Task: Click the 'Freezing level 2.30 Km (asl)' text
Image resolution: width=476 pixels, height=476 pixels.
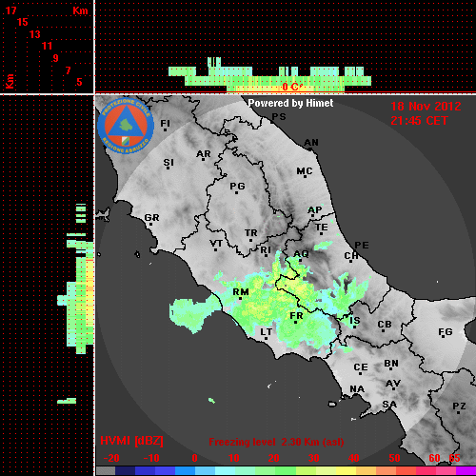Action: (x=276, y=442)
